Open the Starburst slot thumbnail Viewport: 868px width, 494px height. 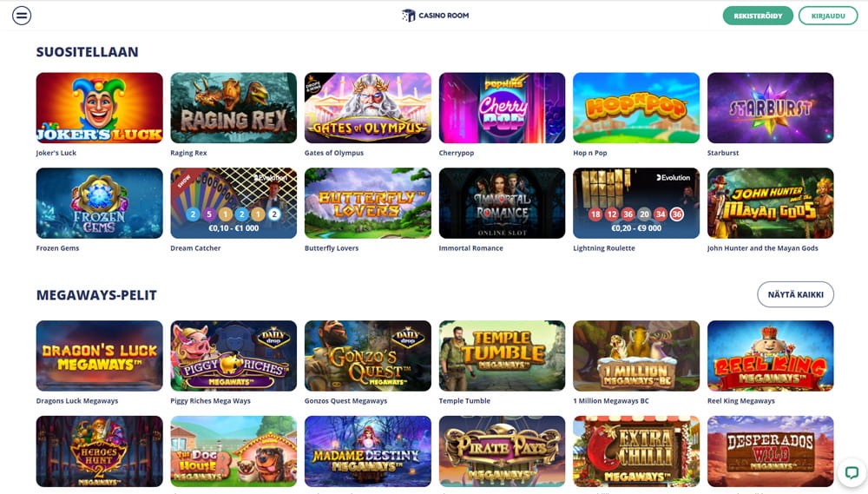(x=771, y=108)
